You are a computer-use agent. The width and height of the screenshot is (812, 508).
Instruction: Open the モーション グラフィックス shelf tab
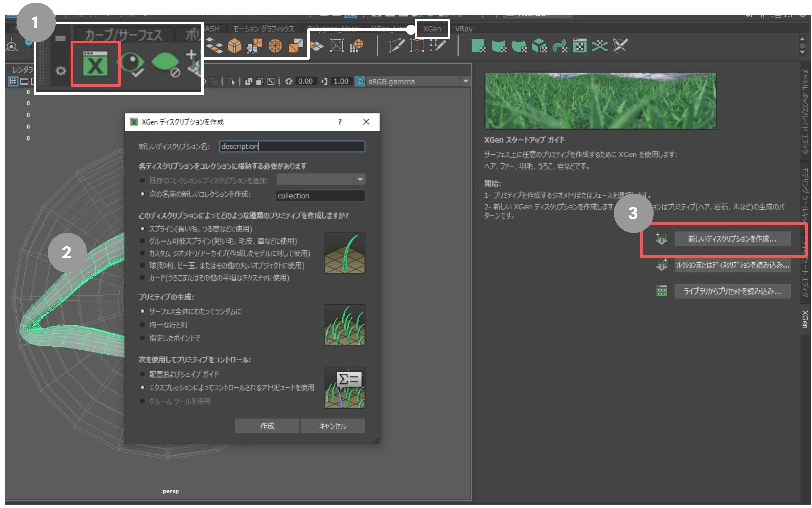coord(264,29)
